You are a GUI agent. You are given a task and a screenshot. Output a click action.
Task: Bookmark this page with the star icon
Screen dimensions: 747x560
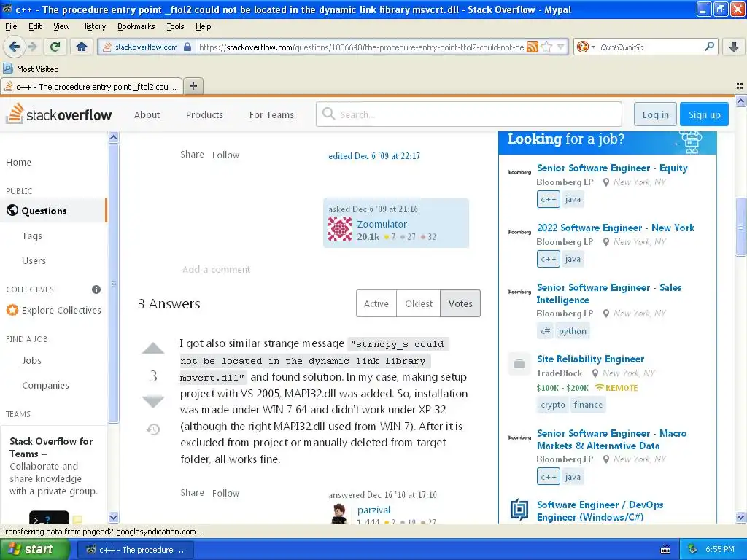(x=547, y=47)
